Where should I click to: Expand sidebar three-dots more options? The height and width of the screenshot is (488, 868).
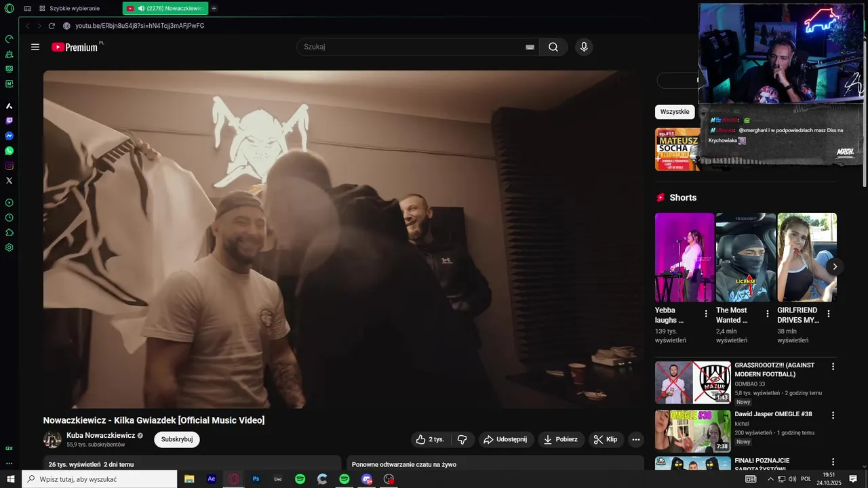pyautogui.click(x=9, y=464)
